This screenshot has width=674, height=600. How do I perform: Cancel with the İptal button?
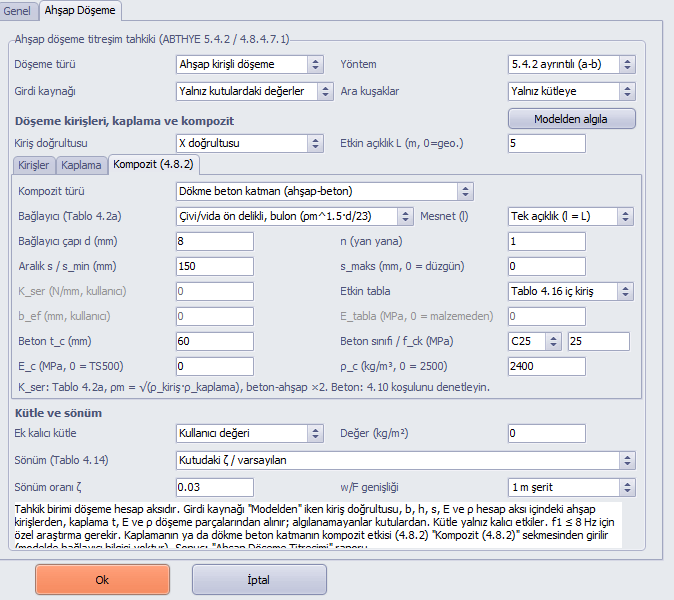(x=259, y=580)
